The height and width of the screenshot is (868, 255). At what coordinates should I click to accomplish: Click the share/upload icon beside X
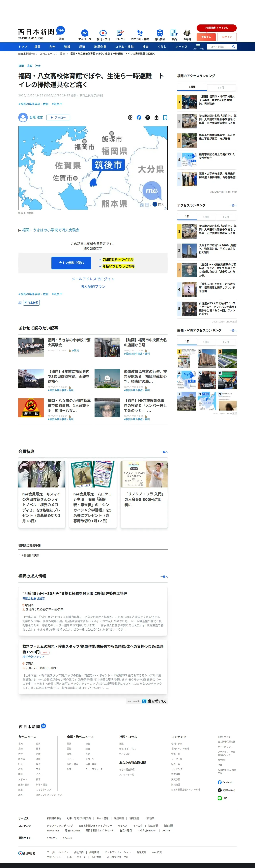156,118
